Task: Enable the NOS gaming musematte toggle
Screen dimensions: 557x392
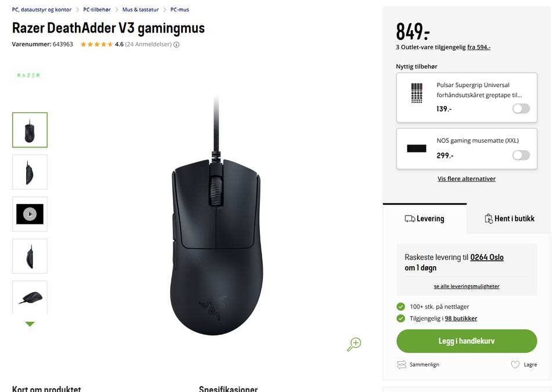Action: coord(521,155)
